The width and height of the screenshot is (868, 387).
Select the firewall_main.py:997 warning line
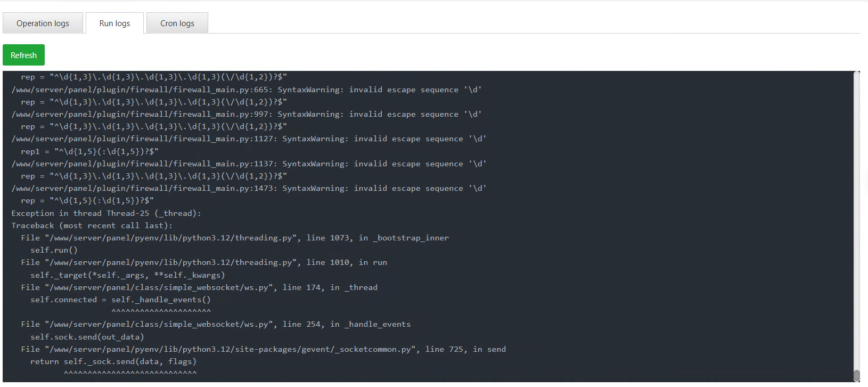click(x=246, y=114)
